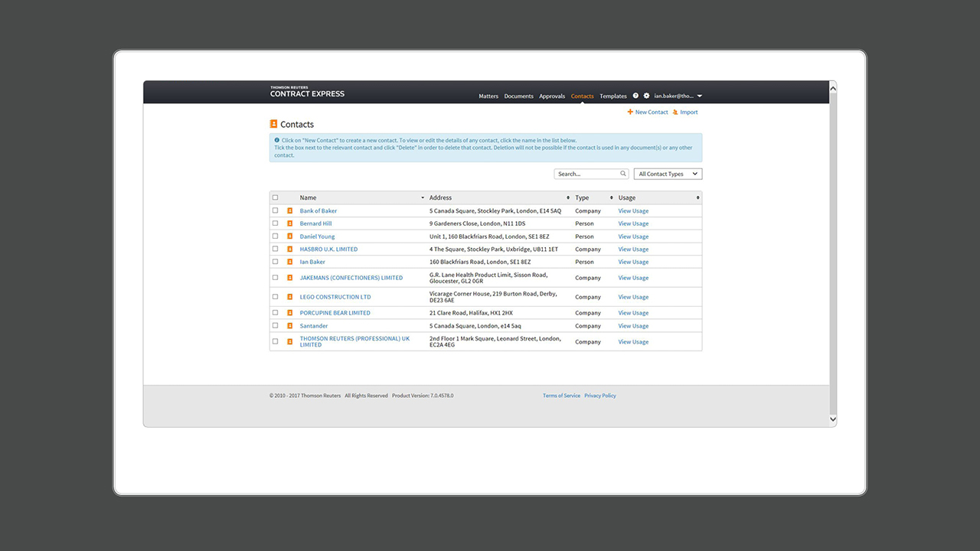
Task: Tick the checkbox for Bernard Hill
Action: click(x=276, y=223)
